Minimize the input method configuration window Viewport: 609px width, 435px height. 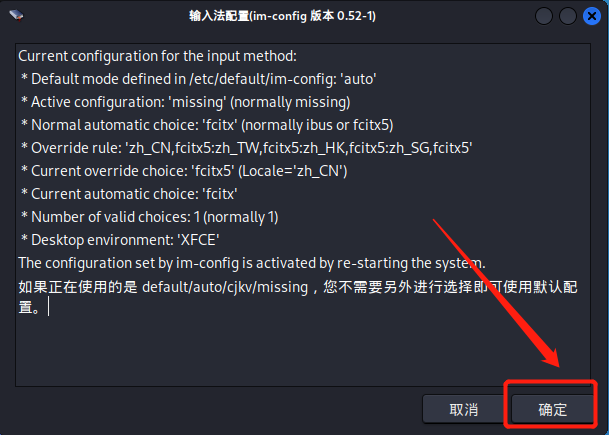(545, 16)
